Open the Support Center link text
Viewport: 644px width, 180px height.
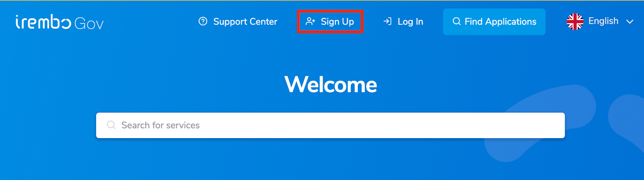(x=245, y=22)
